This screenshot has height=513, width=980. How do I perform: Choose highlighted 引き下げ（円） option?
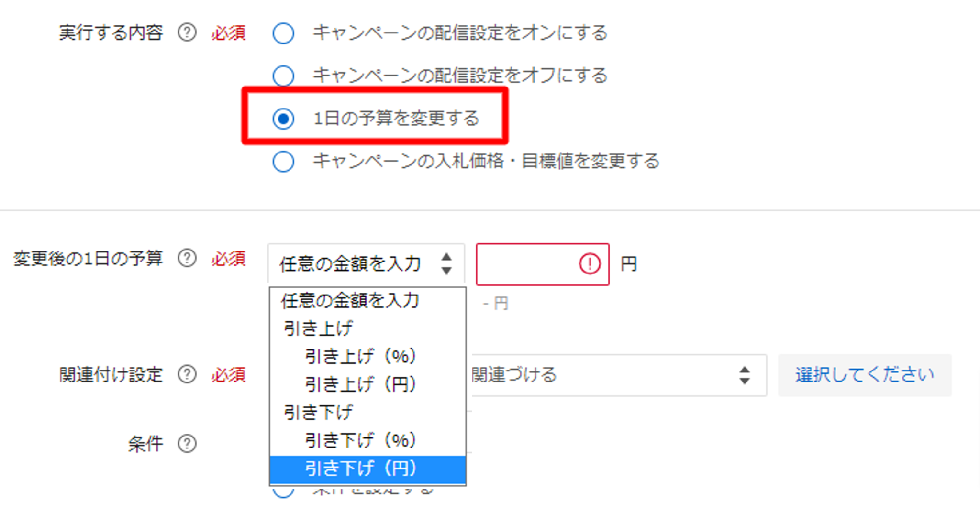(x=367, y=469)
